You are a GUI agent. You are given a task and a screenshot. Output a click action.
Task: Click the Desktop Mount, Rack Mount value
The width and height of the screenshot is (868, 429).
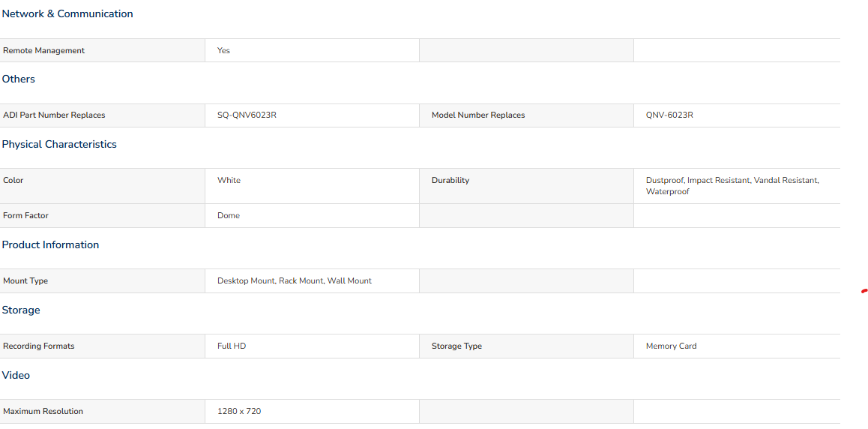click(294, 280)
